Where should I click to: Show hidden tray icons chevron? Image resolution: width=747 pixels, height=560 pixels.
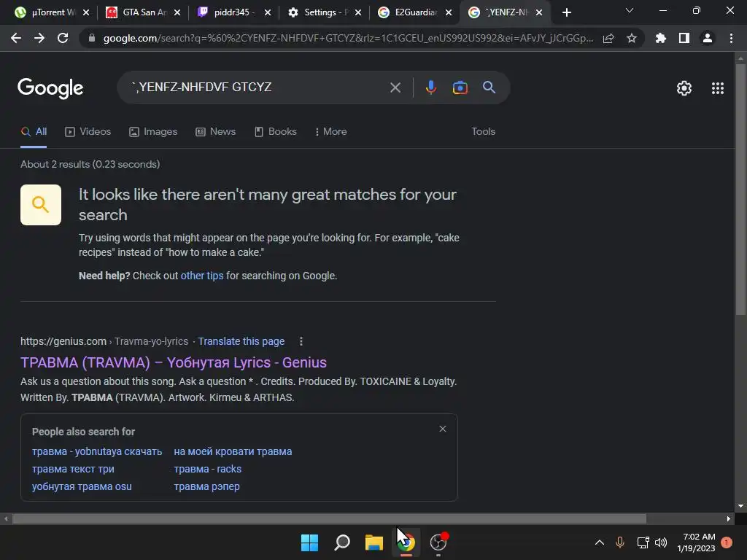[x=600, y=542]
